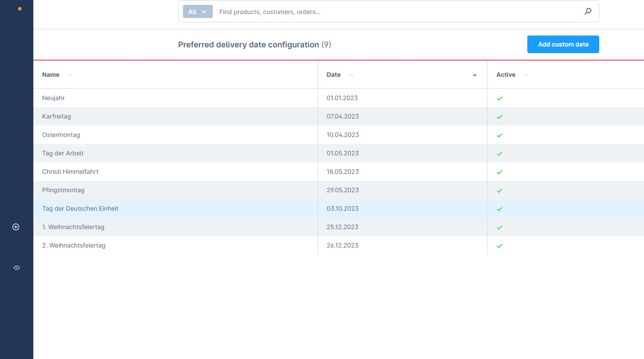The width and height of the screenshot is (644, 359).
Task: Click the green check icon for Christi Himmelfahrt
Action: tap(500, 172)
